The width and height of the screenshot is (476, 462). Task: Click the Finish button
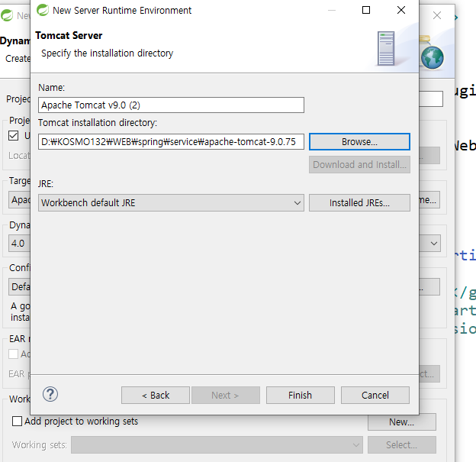click(x=301, y=395)
